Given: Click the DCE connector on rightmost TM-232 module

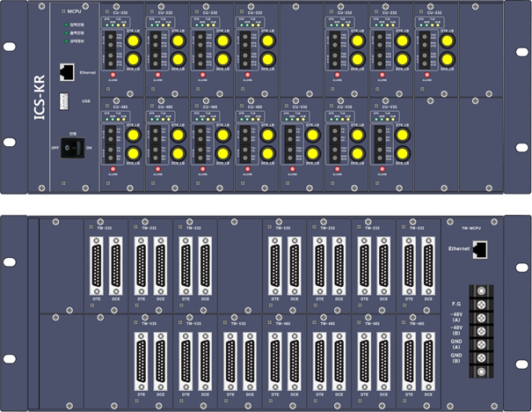Looking at the screenshot, I should 427,263.
